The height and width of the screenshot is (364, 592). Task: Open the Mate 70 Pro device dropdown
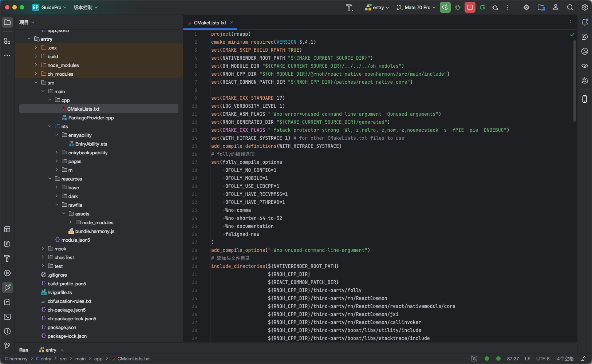(x=416, y=7)
